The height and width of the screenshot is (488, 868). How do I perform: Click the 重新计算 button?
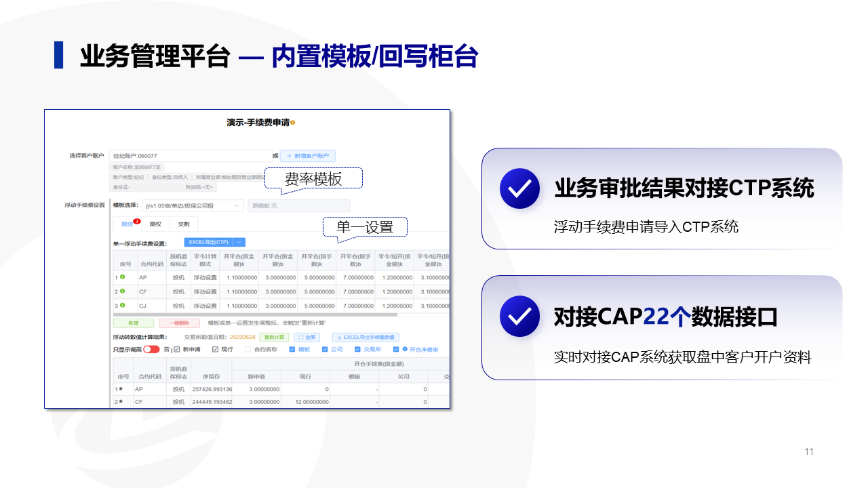tap(274, 337)
